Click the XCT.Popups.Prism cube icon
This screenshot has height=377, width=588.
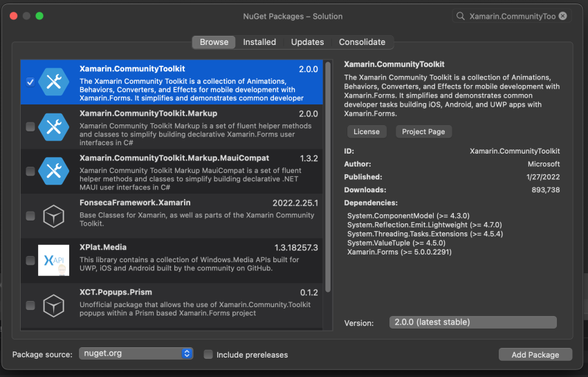[x=53, y=305]
